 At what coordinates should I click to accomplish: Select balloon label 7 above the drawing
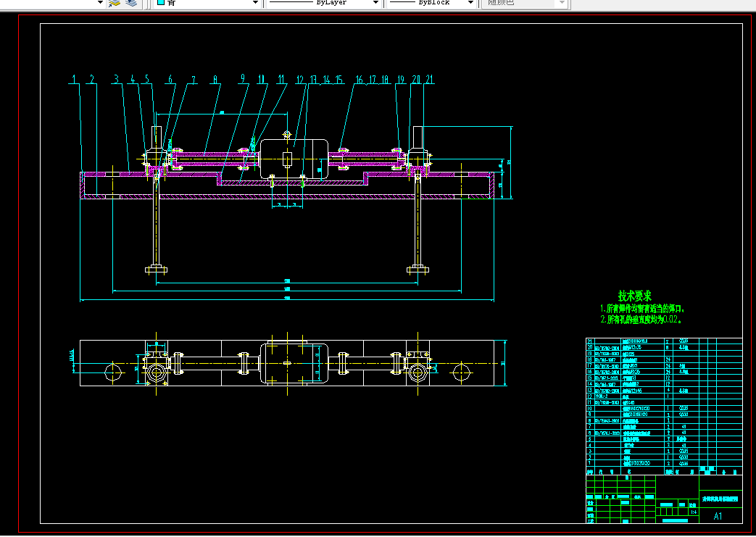pos(194,79)
